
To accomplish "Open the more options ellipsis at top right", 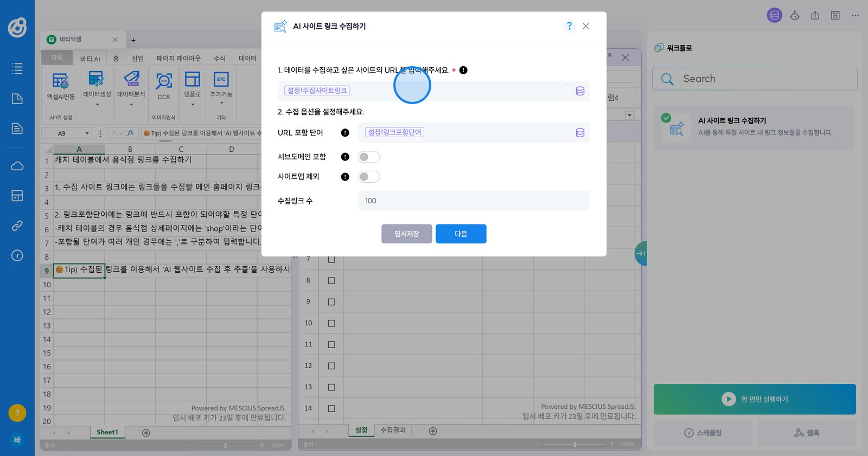I will (x=856, y=15).
